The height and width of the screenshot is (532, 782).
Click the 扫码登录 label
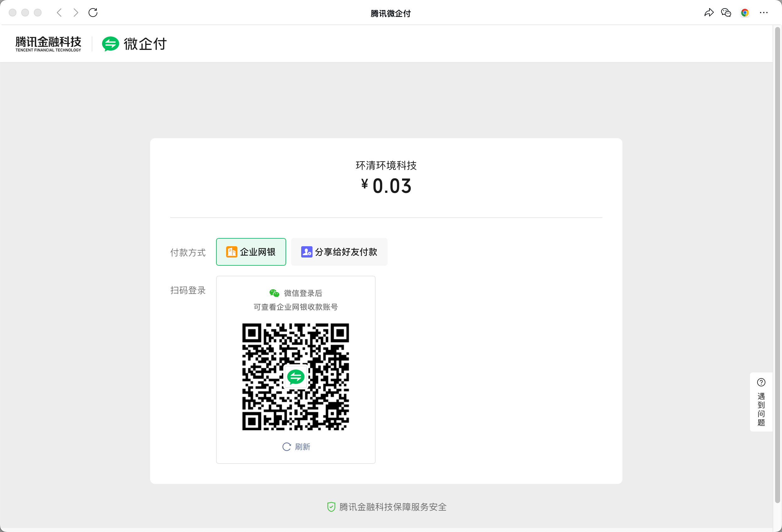tap(188, 290)
